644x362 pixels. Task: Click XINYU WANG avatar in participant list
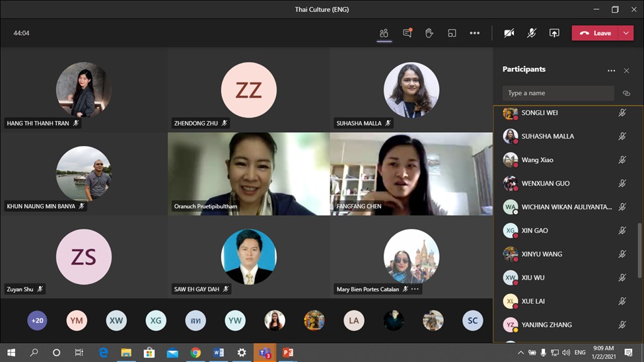coord(510,254)
